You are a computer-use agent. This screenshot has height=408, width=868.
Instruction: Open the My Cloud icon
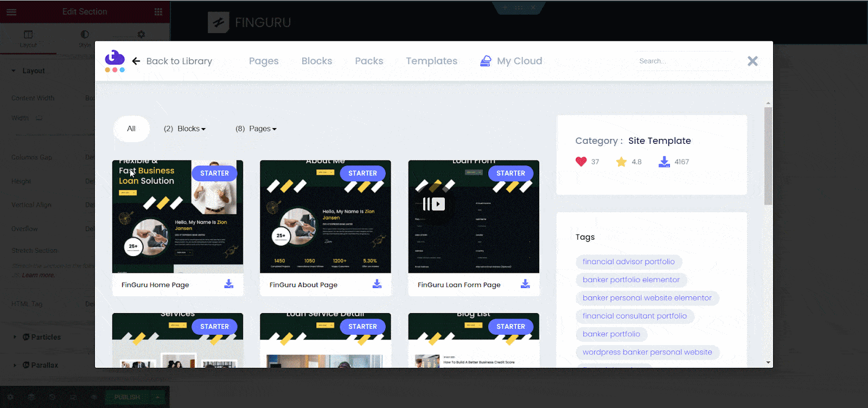pos(486,61)
